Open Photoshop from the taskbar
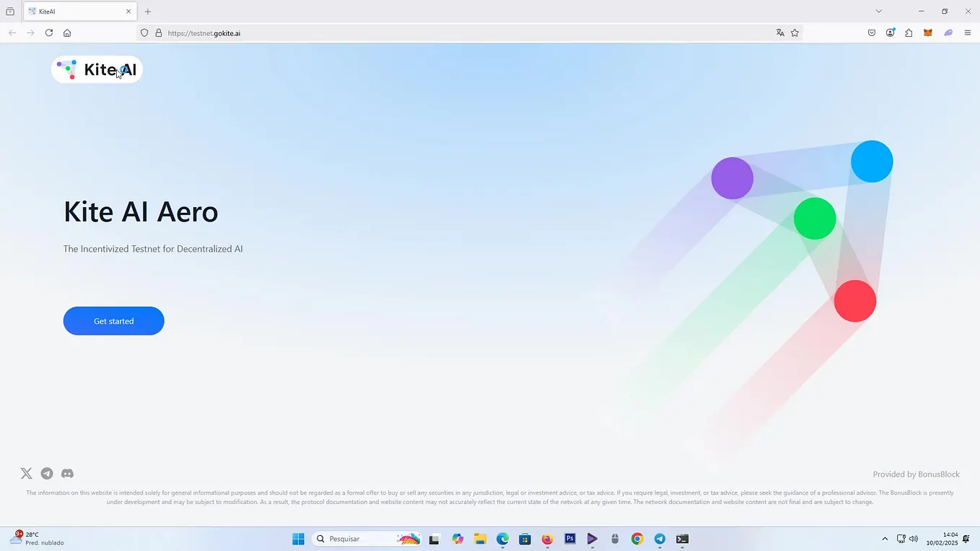 pyautogui.click(x=569, y=539)
